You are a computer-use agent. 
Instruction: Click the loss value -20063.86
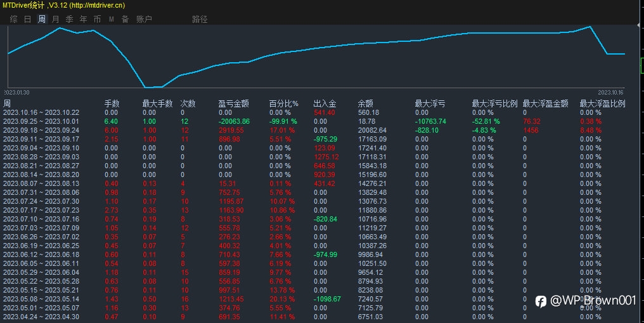tap(234, 122)
